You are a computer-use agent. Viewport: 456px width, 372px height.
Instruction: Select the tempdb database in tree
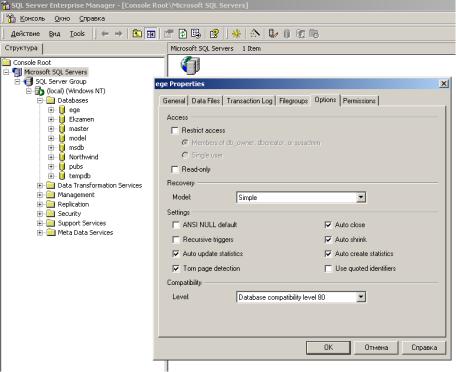pos(80,176)
